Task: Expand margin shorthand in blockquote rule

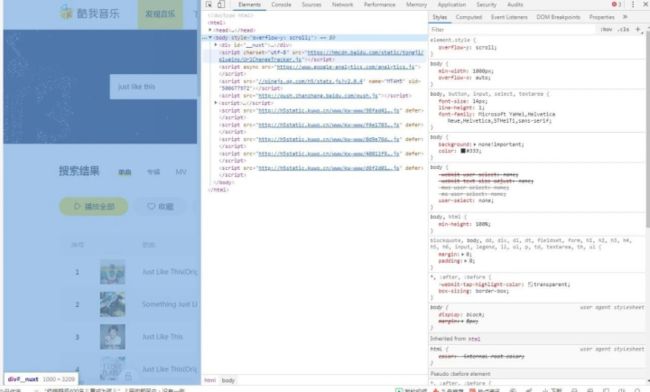Action: (463, 254)
